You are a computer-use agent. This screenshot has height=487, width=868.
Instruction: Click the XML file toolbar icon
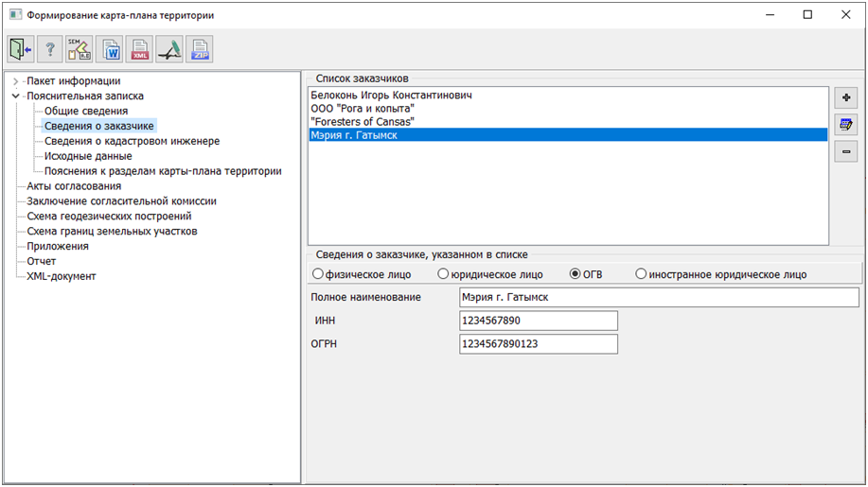139,49
